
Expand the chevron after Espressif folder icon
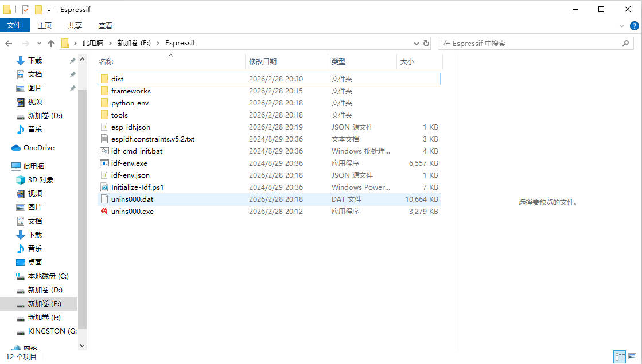pyautogui.click(x=75, y=44)
